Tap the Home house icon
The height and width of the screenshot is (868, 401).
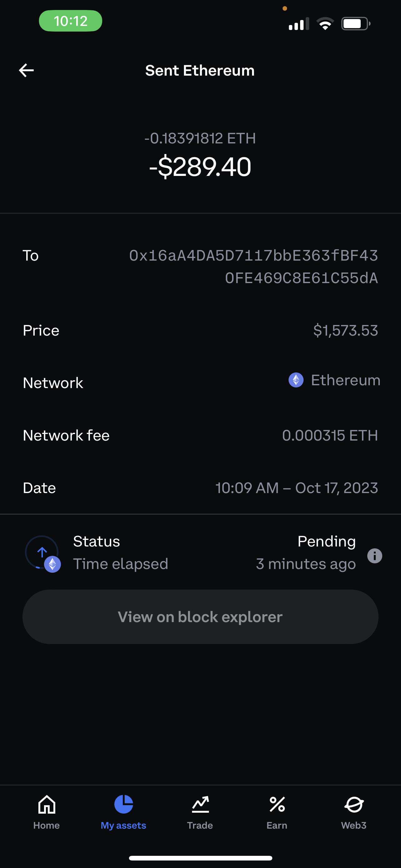47,804
